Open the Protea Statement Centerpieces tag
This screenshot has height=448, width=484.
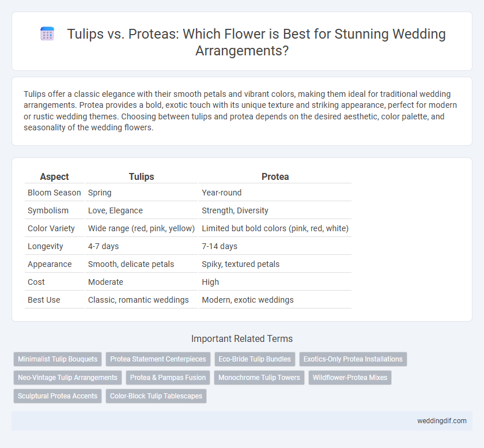tap(158, 359)
